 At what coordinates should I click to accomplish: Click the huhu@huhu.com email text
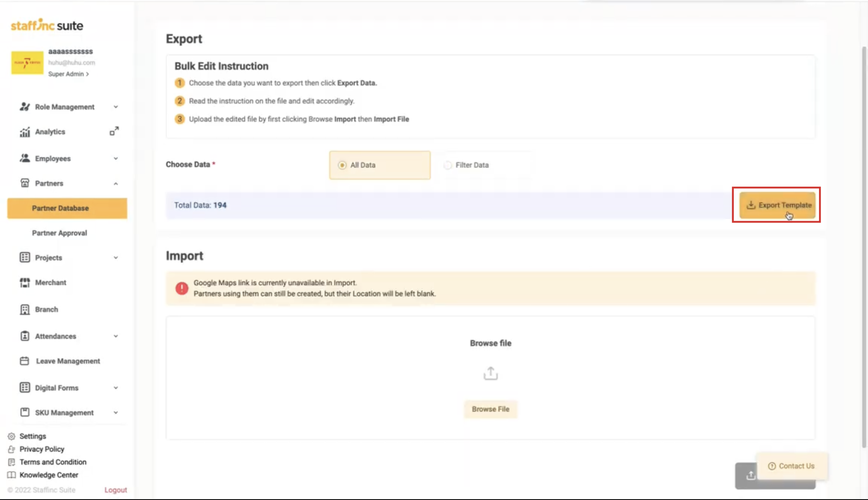pyautogui.click(x=72, y=63)
